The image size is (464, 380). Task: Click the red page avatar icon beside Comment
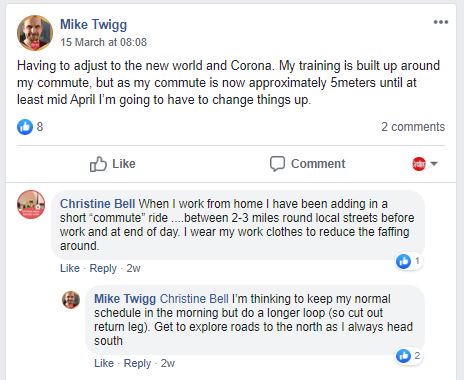(419, 164)
